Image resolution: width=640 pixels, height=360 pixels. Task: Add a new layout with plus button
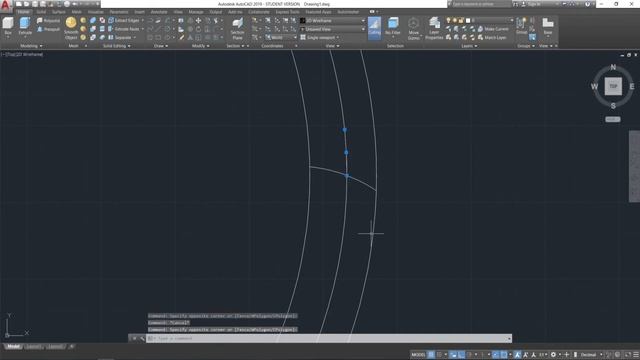click(71, 347)
